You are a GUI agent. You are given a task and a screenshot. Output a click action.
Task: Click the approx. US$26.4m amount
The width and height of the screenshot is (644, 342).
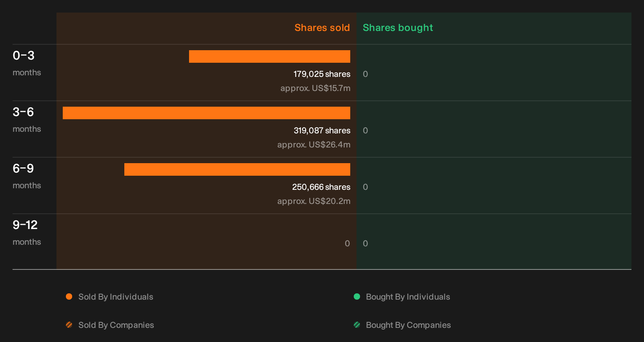click(x=314, y=145)
